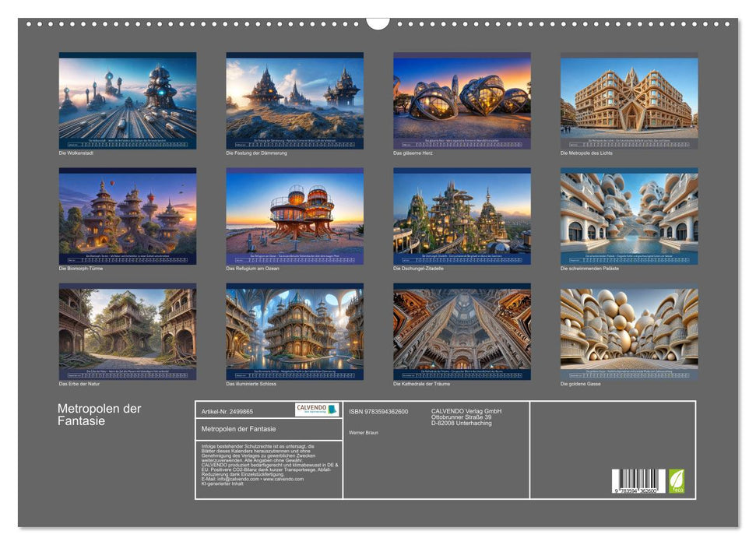
Task: Click the info@calvendo.com email line
Action: 252,479
